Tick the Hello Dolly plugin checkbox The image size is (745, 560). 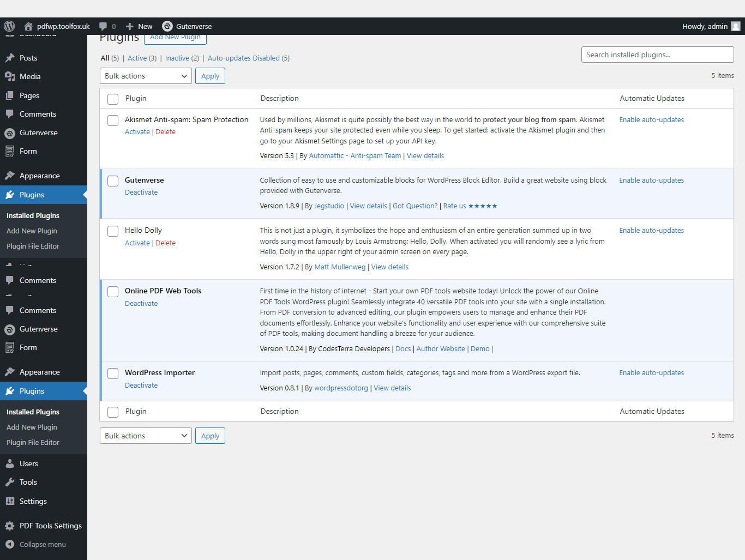(x=113, y=231)
